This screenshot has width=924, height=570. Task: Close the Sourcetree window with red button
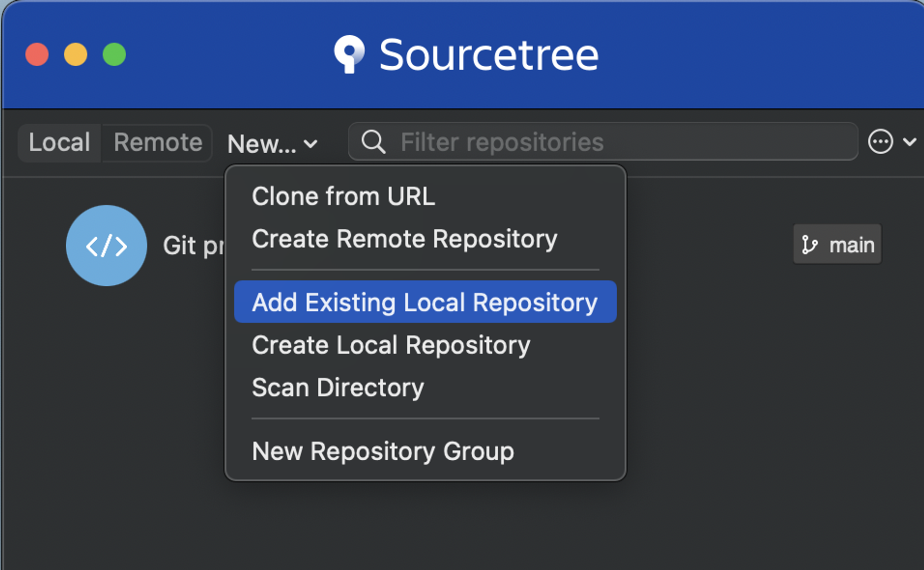[x=37, y=54]
